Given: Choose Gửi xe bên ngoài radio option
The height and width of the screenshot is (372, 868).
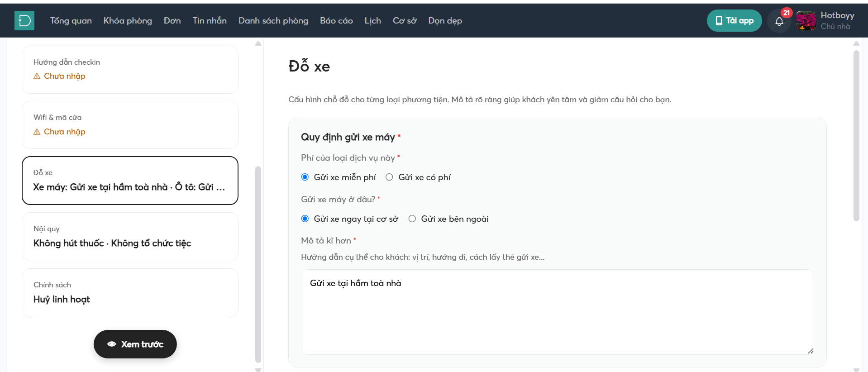Looking at the screenshot, I should (412, 219).
